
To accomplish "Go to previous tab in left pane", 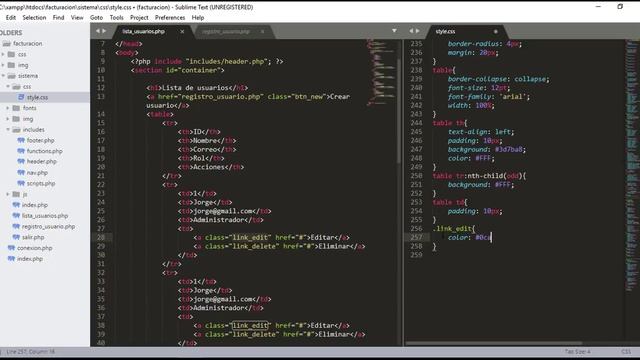I will click(98, 31).
